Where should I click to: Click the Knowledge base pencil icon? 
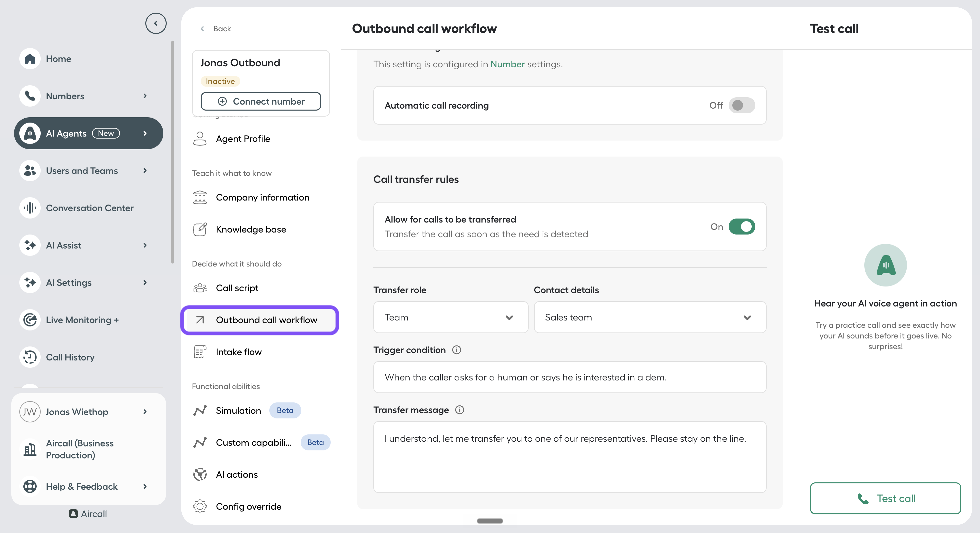point(200,229)
